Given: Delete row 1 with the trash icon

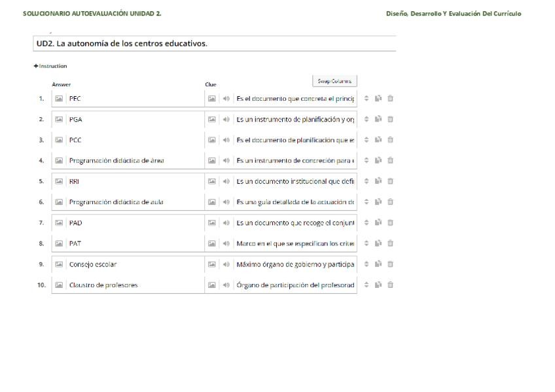Looking at the screenshot, I should tap(391, 99).
